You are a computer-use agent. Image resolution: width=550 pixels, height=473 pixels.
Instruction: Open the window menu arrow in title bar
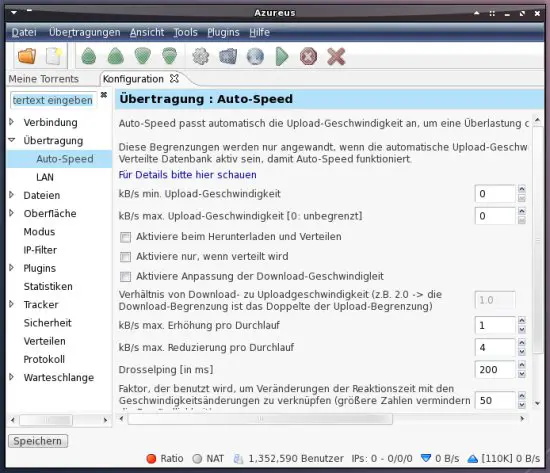(14, 13)
